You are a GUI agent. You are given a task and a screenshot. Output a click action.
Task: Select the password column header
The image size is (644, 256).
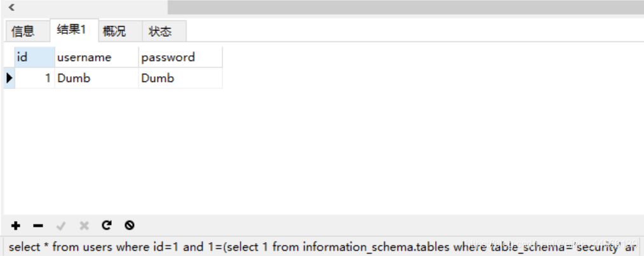[x=180, y=57]
